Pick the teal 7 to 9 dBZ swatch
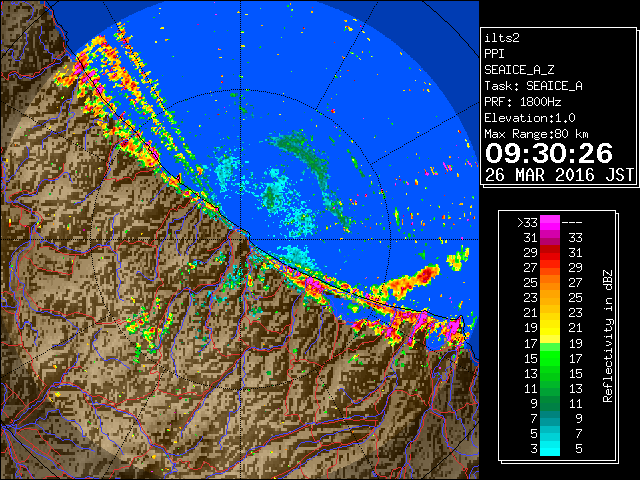The width and height of the screenshot is (640, 480). (x=550, y=418)
